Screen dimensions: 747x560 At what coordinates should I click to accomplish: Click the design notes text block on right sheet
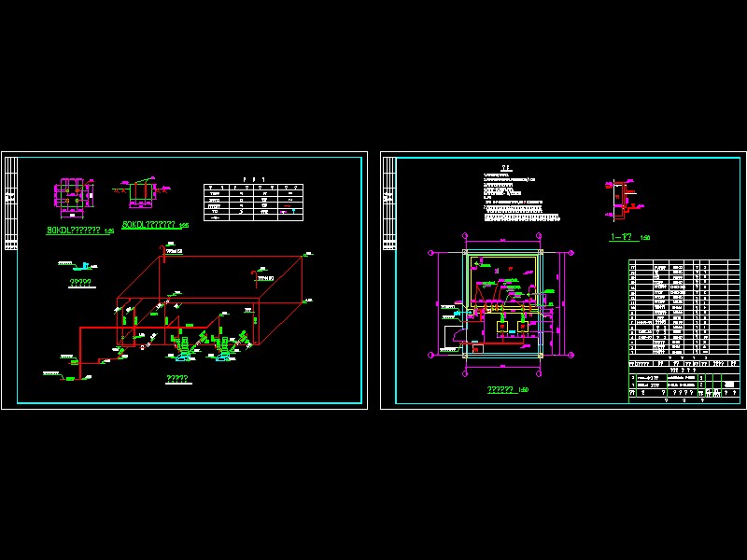tap(521, 197)
